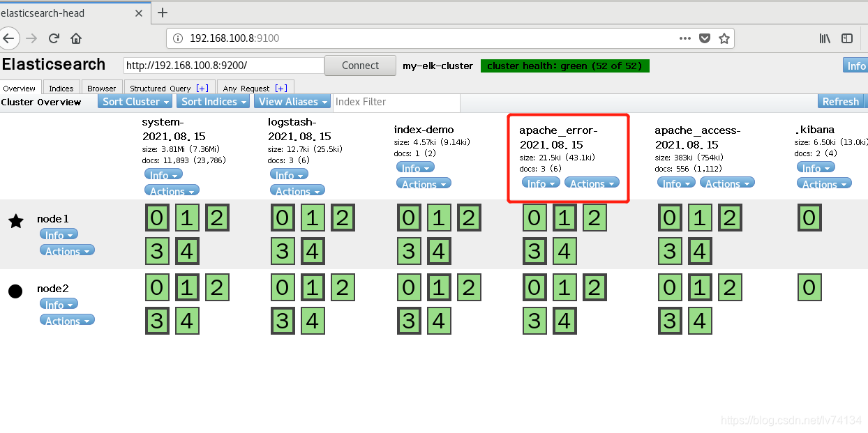Close the elasticsearch-head tab
Viewport: 868px width, 433px height.
coord(140,13)
